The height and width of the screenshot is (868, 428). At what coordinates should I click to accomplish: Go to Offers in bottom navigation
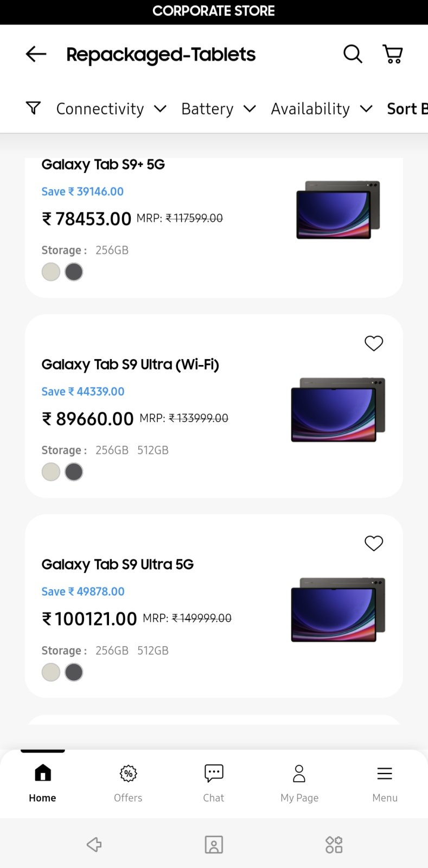click(128, 781)
